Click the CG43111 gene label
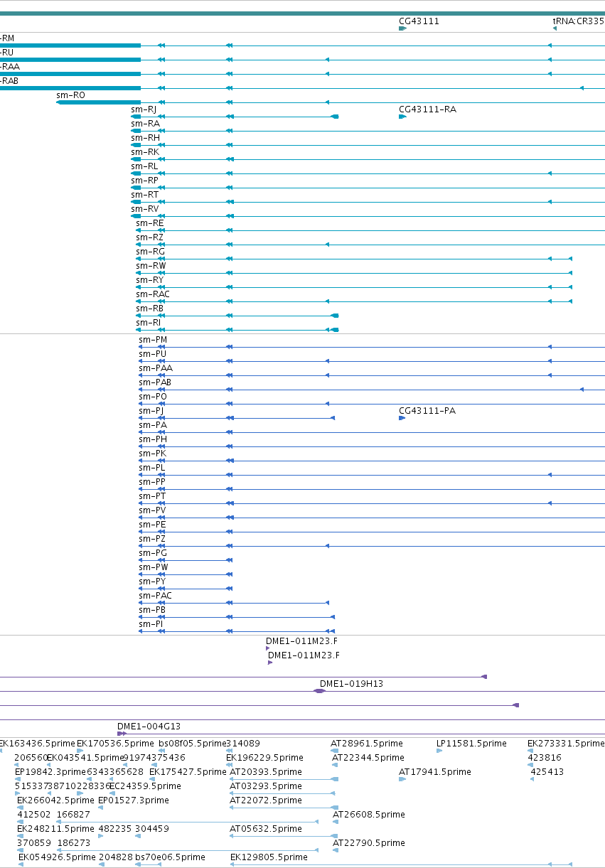The height and width of the screenshot is (868, 605). [x=419, y=21]
